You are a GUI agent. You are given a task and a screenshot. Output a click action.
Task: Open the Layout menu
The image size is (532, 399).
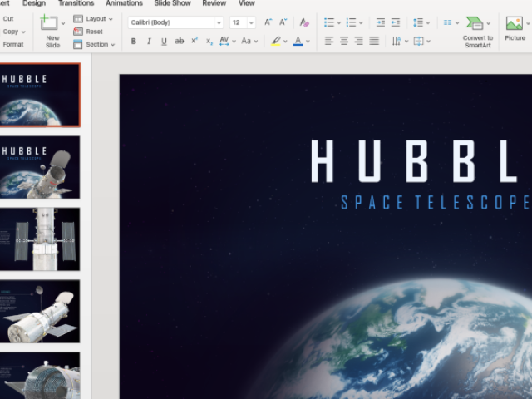[99, 19]
